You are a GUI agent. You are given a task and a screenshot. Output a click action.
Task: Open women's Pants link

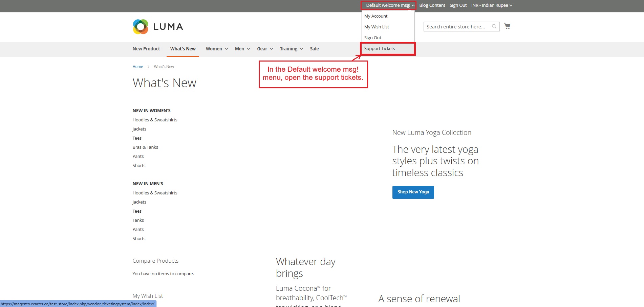pos(138,157)
